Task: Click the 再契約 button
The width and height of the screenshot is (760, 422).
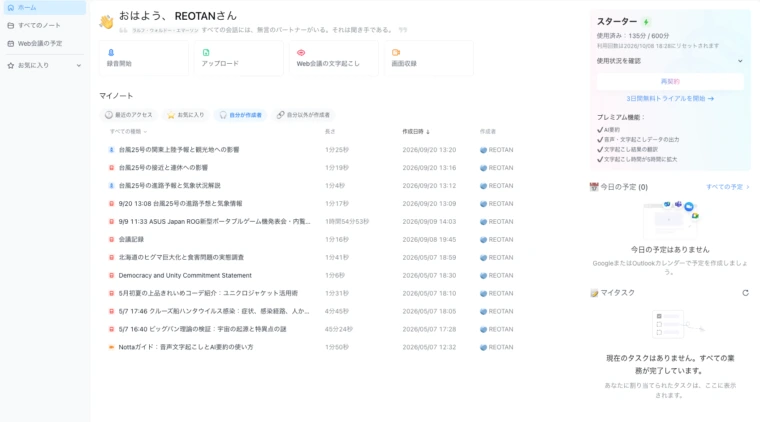Action: point(670,81)
